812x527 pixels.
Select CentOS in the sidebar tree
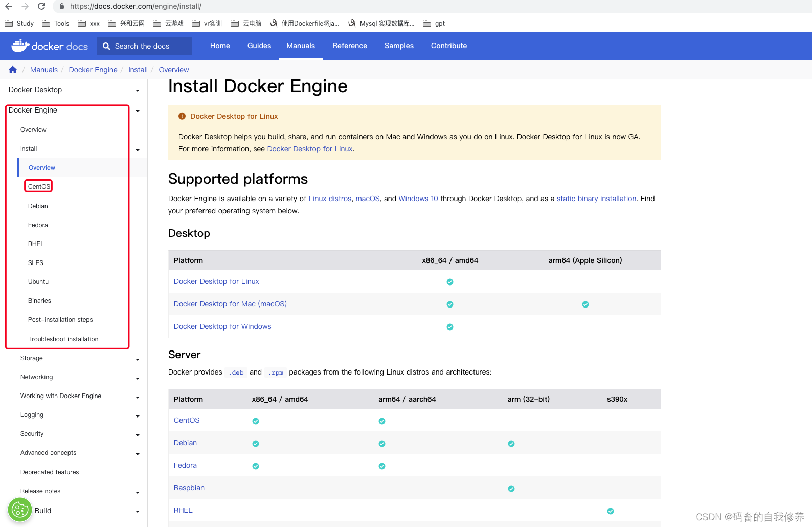click(x=39, y=186)
